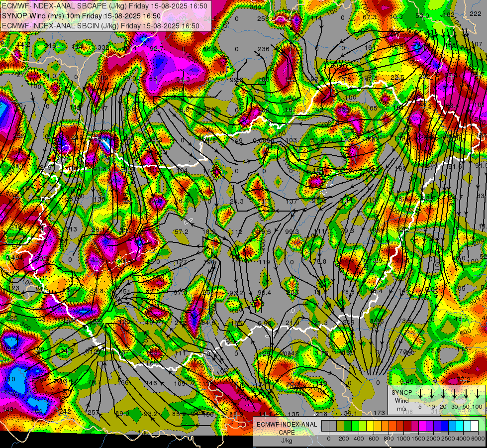Screen dimensions: 487x448
Task: Pick the pale cyan swatch after 4000 tick
Action: 467,426
